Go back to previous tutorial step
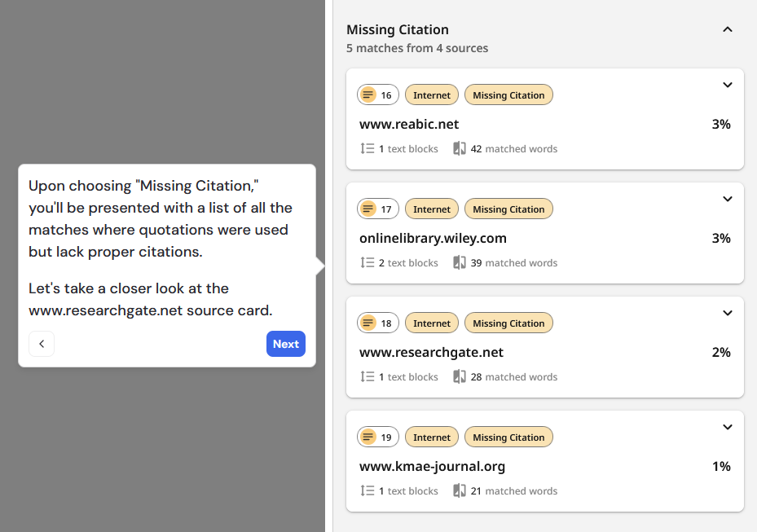The image size is (757, 532). pyautogui.click(x=42, y=344)
